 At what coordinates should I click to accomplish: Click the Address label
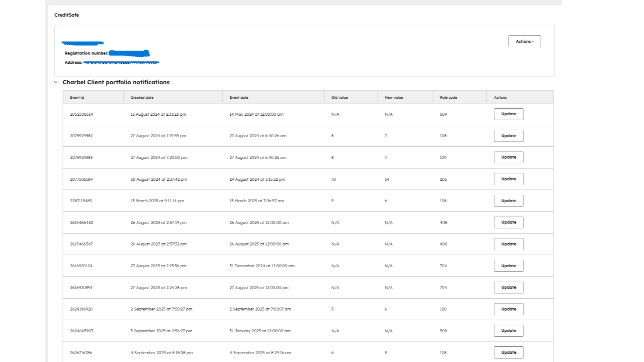click(73, 62)
